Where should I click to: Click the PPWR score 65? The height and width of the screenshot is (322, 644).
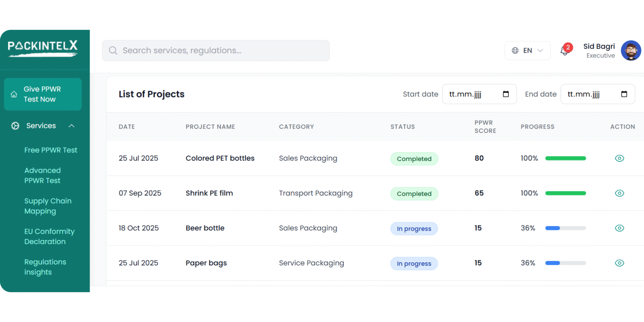click(479, 193)
